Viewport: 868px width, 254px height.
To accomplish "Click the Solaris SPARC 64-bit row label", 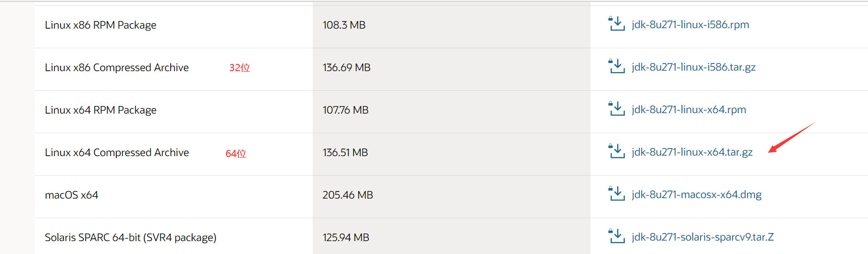I will [131, 237].
